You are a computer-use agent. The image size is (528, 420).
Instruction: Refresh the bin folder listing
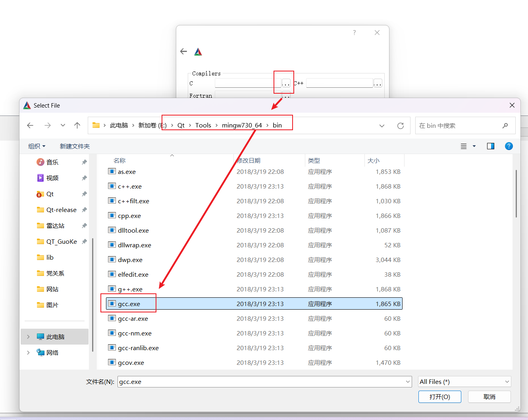coord(400,126)
